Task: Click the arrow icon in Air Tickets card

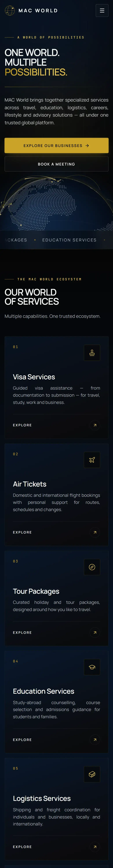Action: (x=95, y=532)
